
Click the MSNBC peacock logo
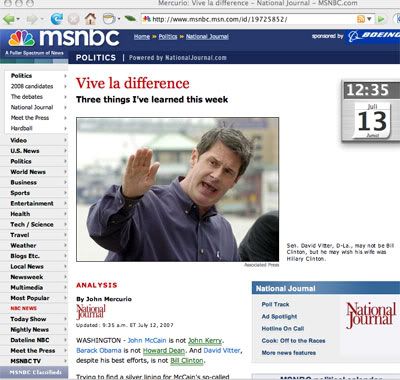(x=22, y=39)
